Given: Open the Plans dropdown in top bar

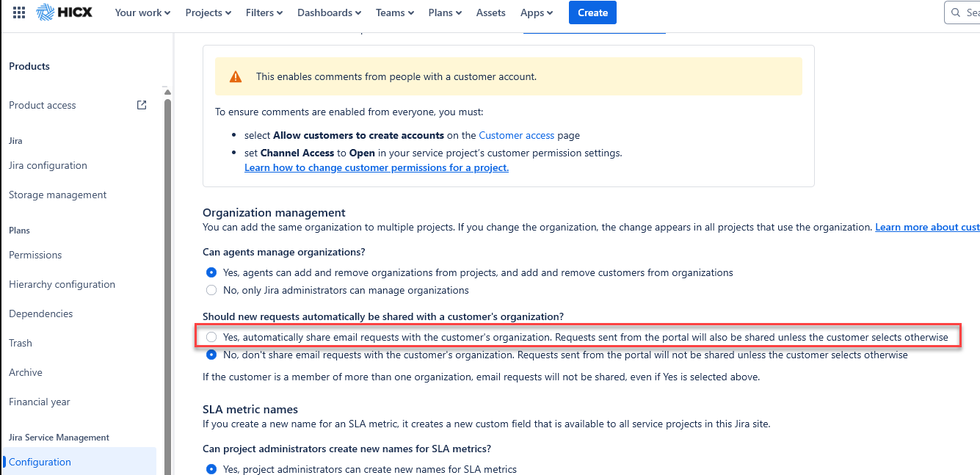Looking at the screenshot, I should tap(445, 12).
